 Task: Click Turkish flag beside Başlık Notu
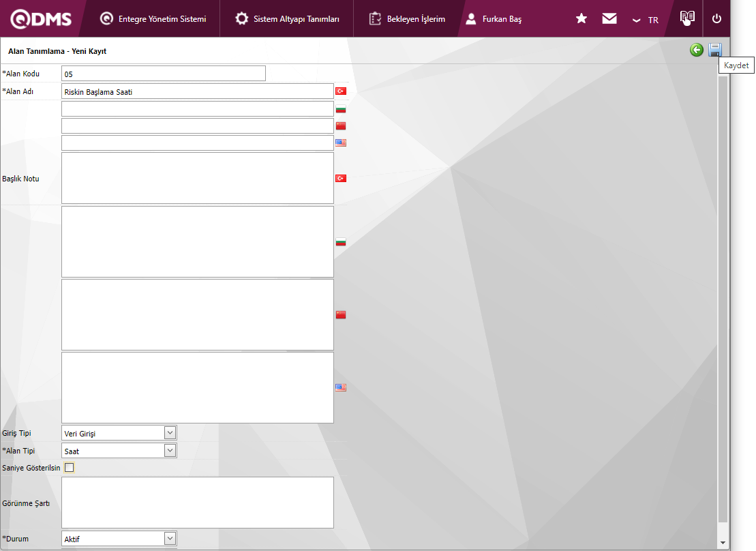[x=341, y=179]
